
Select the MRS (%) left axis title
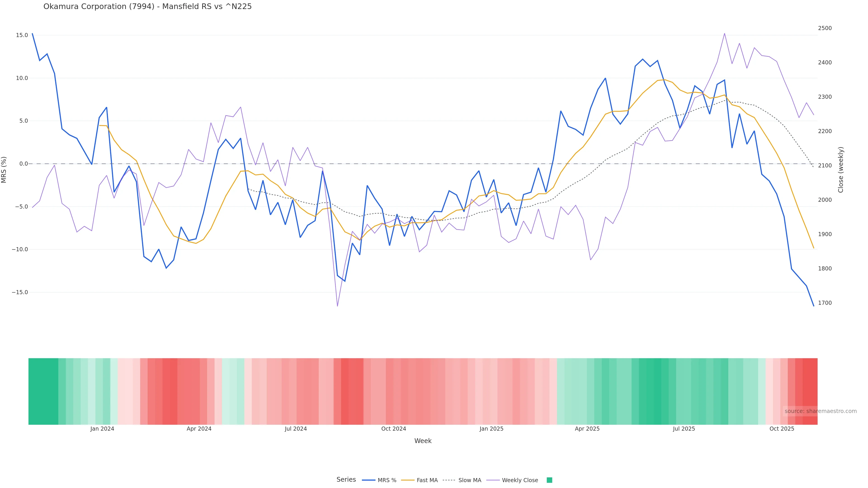coord(4,170)
